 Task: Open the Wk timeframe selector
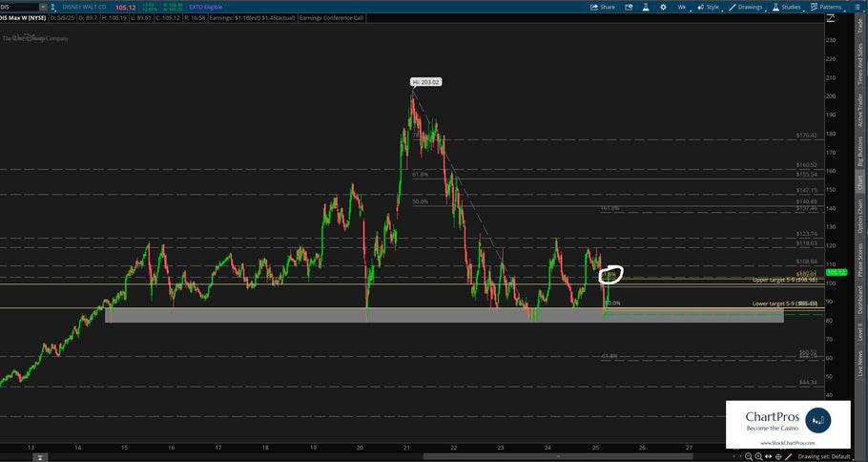pos(681,8)
